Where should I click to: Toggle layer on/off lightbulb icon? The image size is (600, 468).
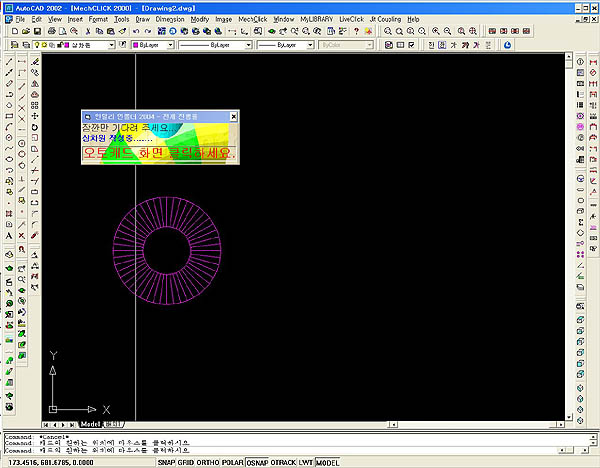point(37,45)
